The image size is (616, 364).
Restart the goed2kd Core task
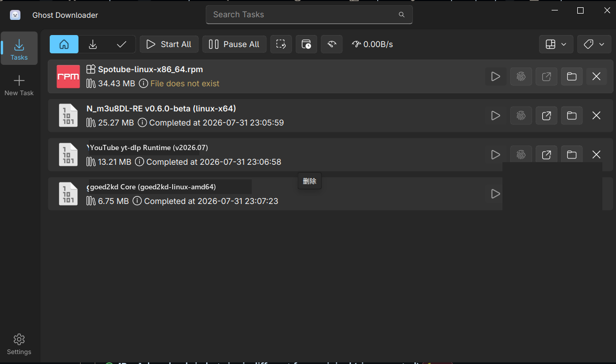pyautogui.click(x=496, y=194)
